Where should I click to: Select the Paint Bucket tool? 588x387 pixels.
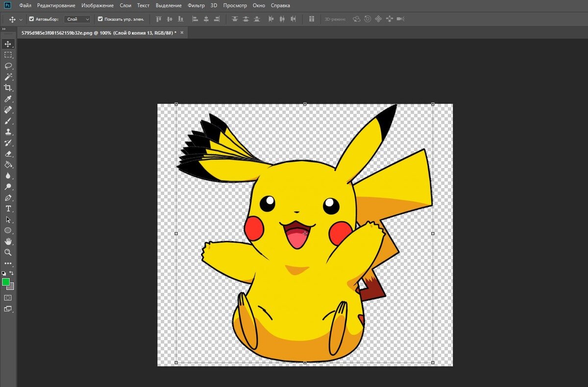[x=8, y=165]
